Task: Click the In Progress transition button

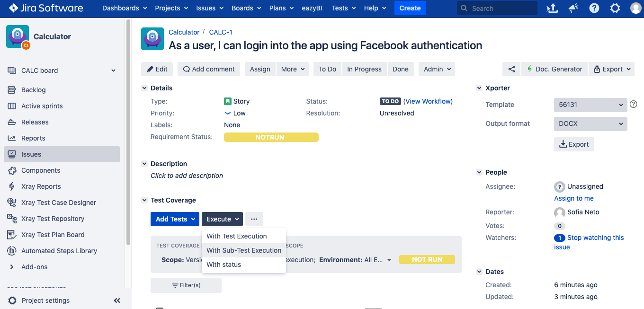Action: (x=364, y=69)
